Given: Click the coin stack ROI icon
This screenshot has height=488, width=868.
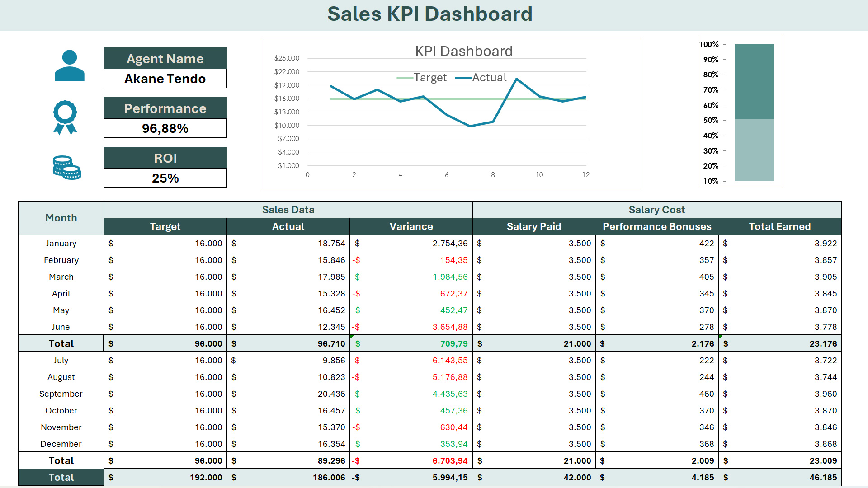Looking at the screenshot, I should (x=67, y=168).
